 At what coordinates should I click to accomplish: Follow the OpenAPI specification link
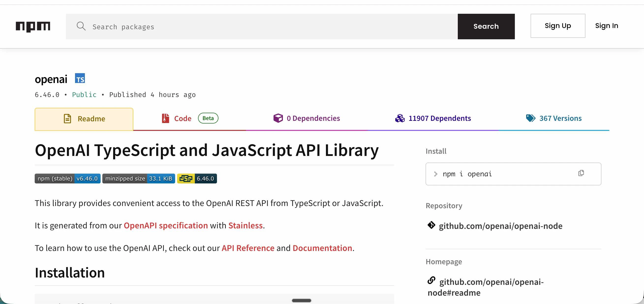[166, 226]
